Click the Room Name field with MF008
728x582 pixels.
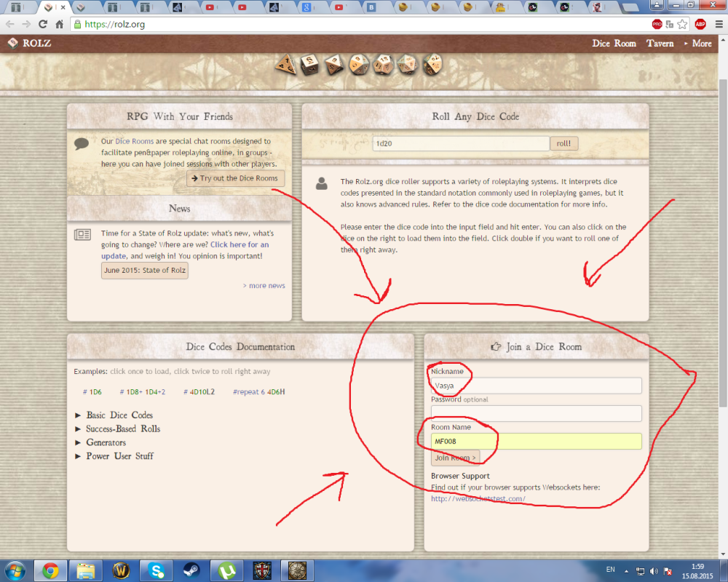(537, 442)
